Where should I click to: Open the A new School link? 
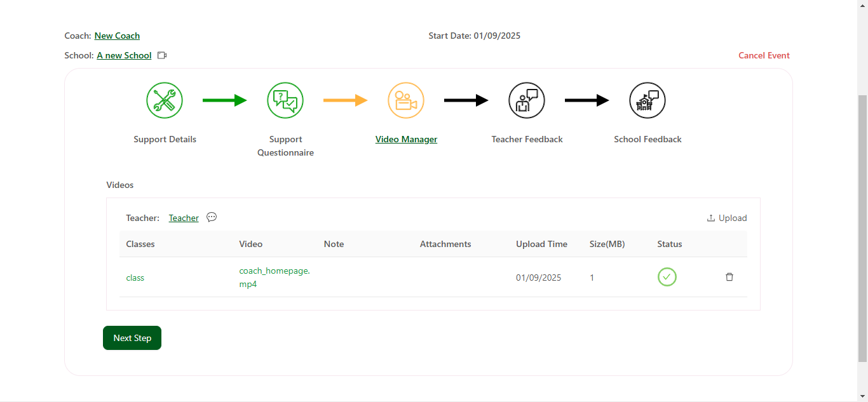pos(124,55)
